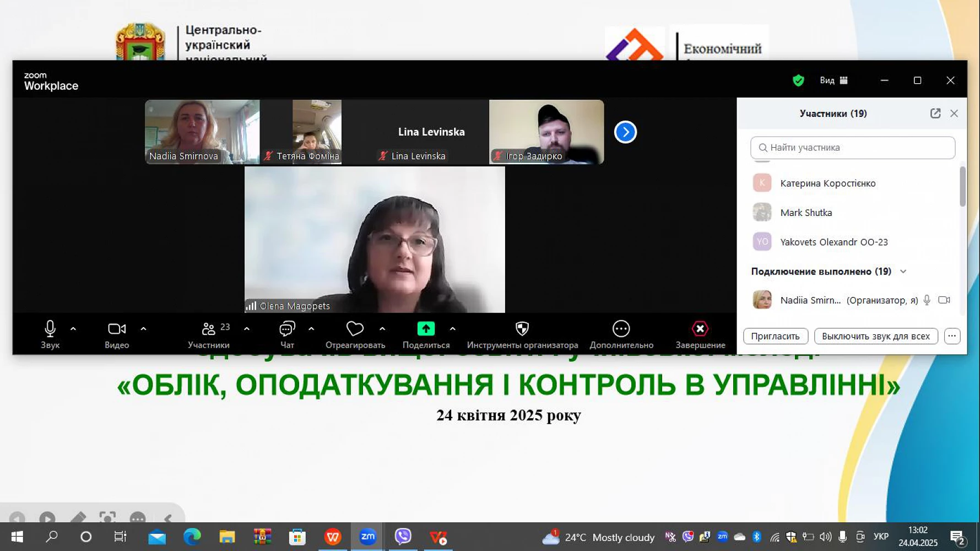This screenshot has width=980, height=551.
Task: Launch Microsoft Edge from taskbar
Action: [192, 537]
